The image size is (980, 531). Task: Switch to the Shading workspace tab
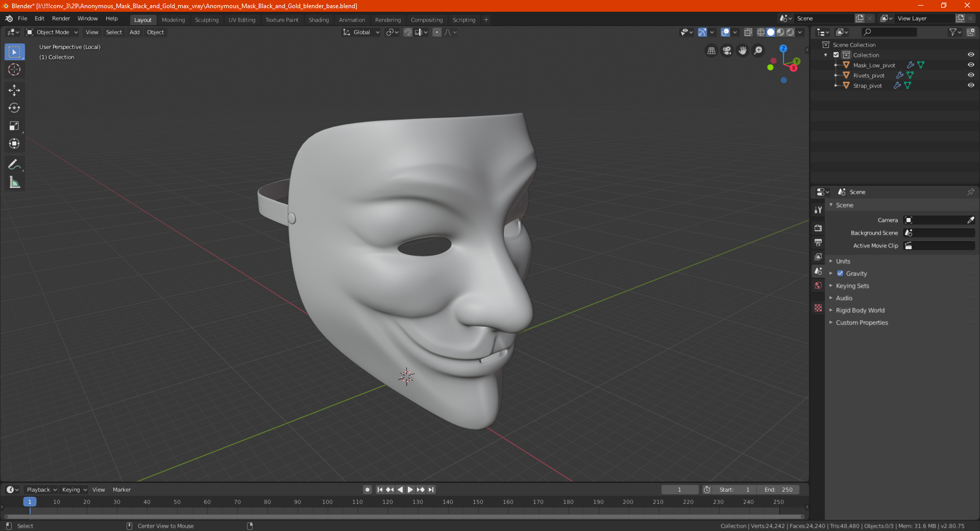click(x=318, y=20)
